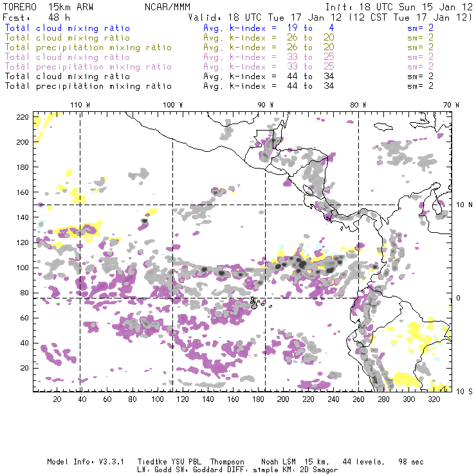The height and width of the screenshot is (476, 476).
Task: Click the "44 levels," footer text
Action: (363, 462)
